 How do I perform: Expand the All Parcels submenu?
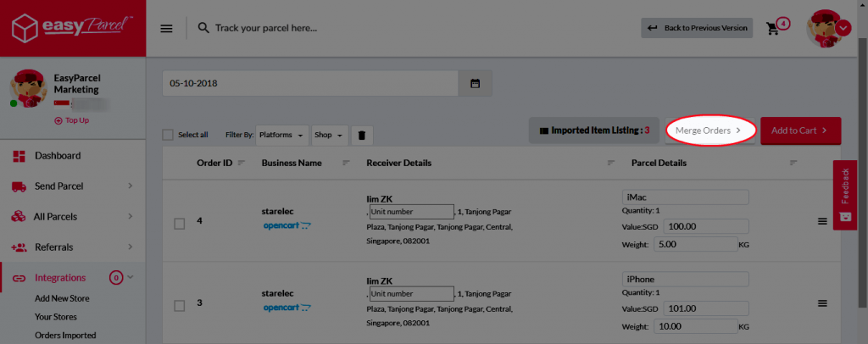pyautogui.click(x=131, y=216)
